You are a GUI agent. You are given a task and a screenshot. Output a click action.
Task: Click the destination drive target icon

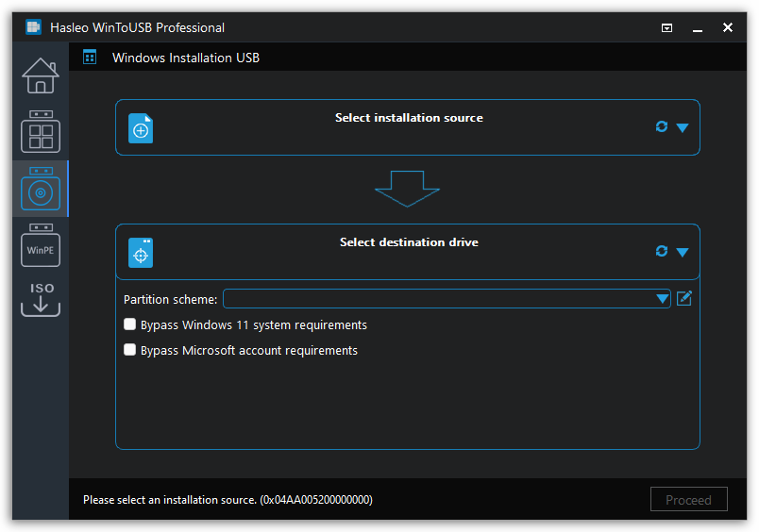pos(141,253)
